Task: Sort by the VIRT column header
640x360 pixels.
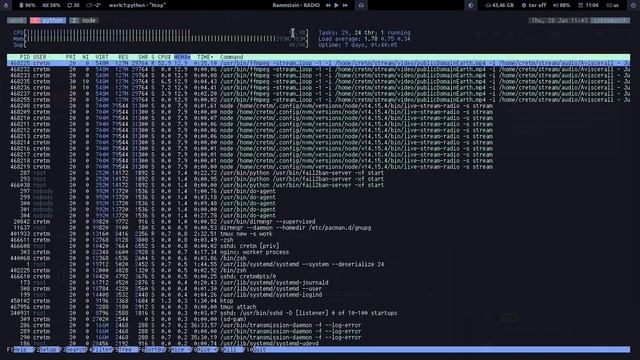Action: 102,57
